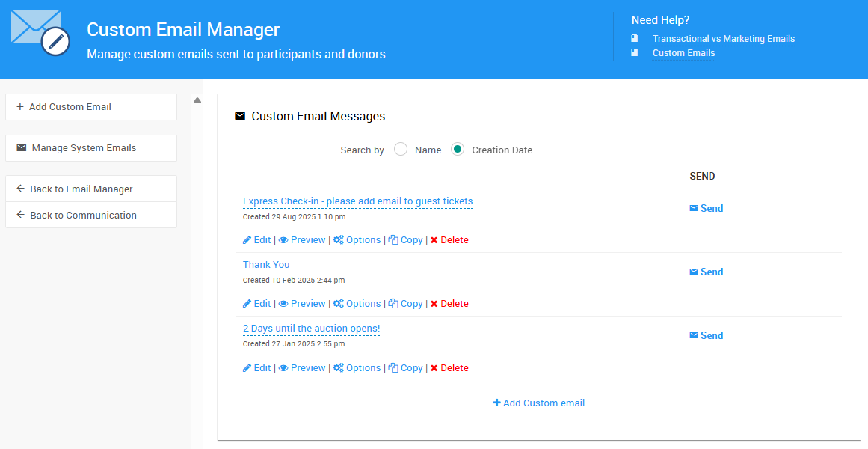Open the Express Check-in email message
The height and width of the screenshot is (449, 868).
pyautogui.click(x=357, y=201)
